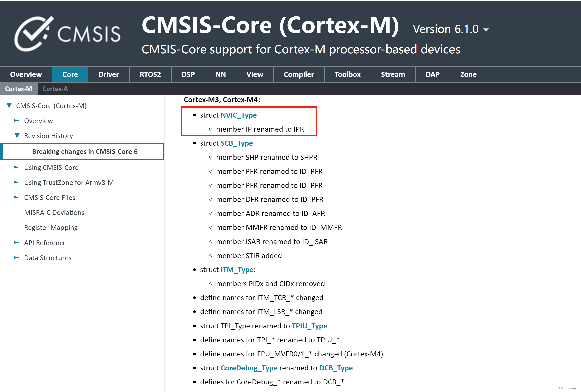Expand the Using CMSIS-Core section
This screenshot has width=581, height=392.
pyautogui.click(x=16, y=167)
